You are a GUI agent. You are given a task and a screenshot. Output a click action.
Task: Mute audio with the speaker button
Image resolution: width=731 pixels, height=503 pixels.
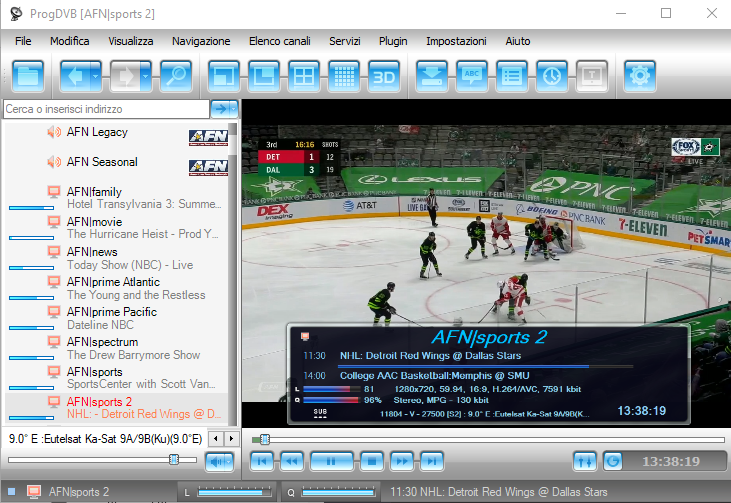(x=216, y=462)
